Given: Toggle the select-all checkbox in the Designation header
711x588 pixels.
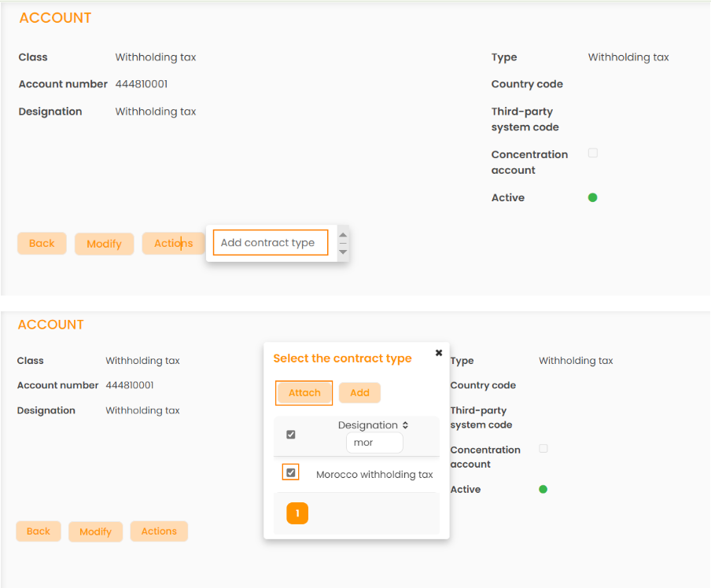Looking at the screenshot, I should [291, 435].
